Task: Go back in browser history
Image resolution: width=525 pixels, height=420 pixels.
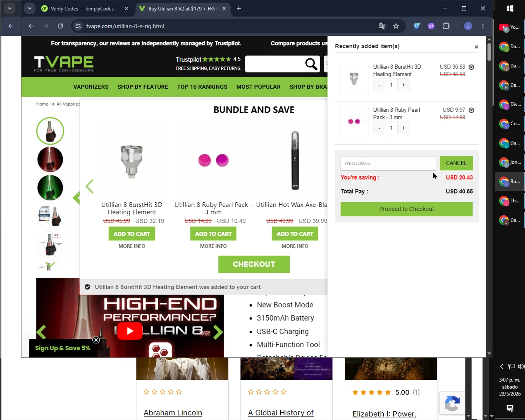Action: (x=31, y=26)
